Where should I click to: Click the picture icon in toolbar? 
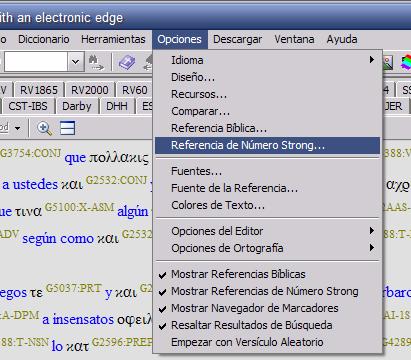point(388,62)
